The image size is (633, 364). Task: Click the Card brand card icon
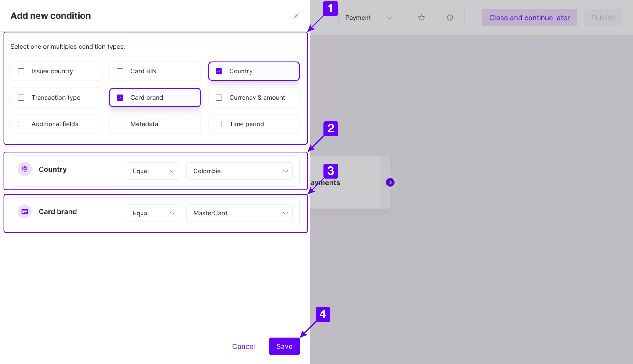pyautogui.click(x=24, y=211)
